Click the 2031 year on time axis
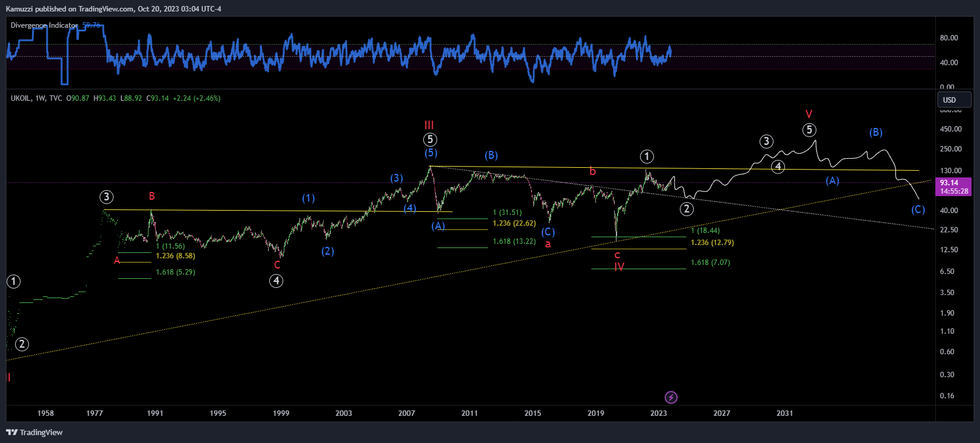This screenshot has height=443, width=980. (x=784, y=413)
